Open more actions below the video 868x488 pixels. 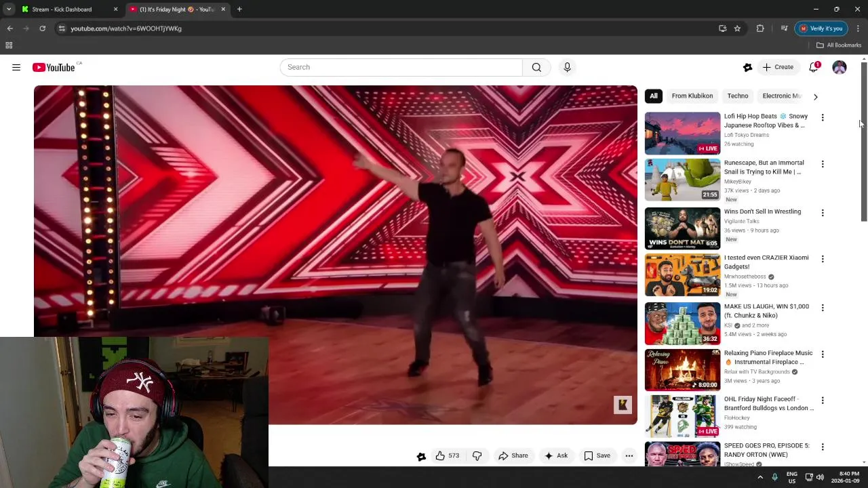[x=629, y=455]
